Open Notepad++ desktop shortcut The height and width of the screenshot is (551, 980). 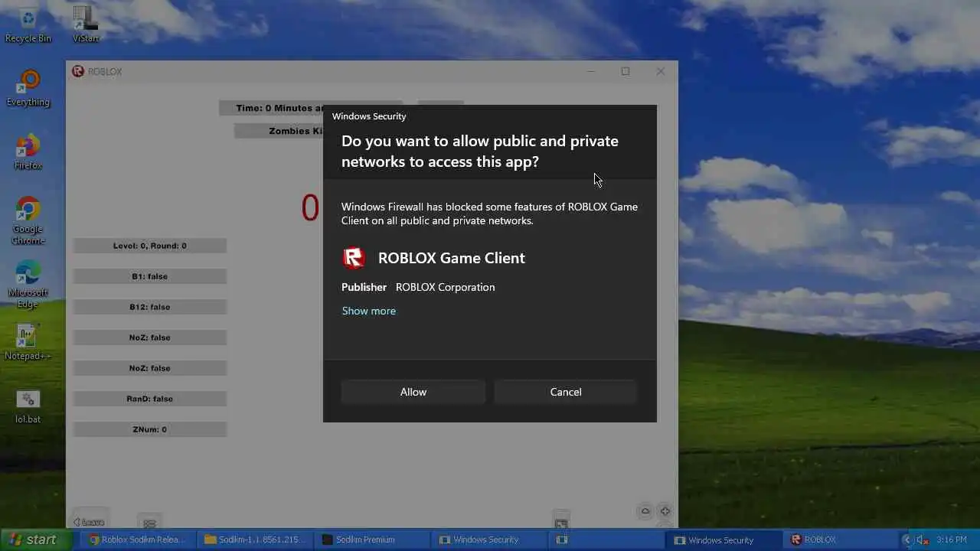(x=28, y=342)
